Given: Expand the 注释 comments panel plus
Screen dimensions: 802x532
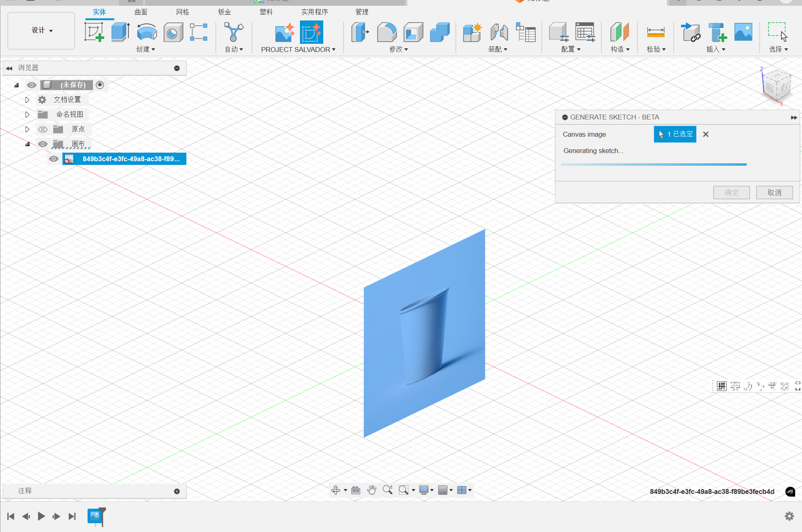Looking at the screenshot, I should coord(177,491).
